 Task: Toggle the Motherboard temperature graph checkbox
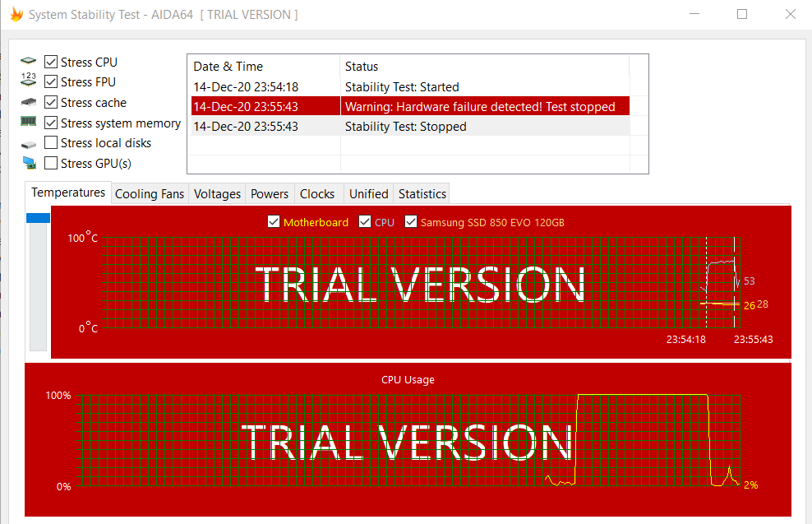pos(274,222)
